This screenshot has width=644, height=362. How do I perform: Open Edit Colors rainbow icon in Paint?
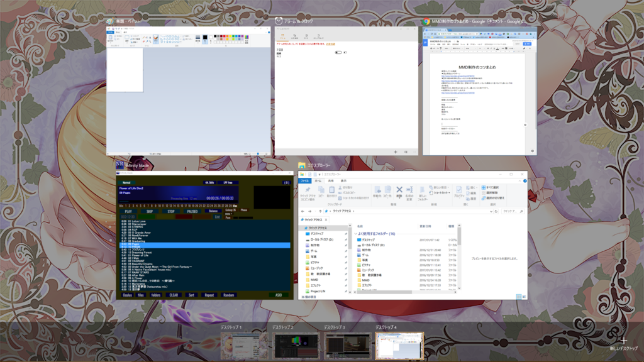(247, 38)
